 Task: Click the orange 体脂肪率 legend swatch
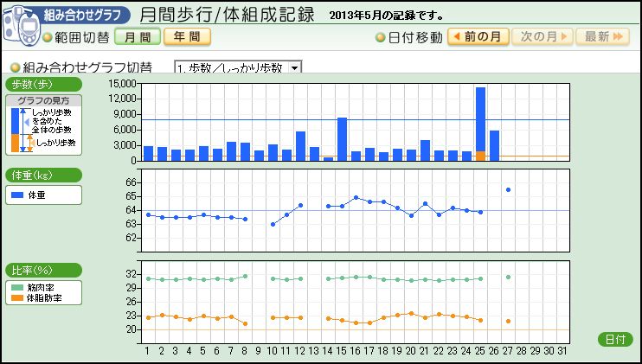17,298
